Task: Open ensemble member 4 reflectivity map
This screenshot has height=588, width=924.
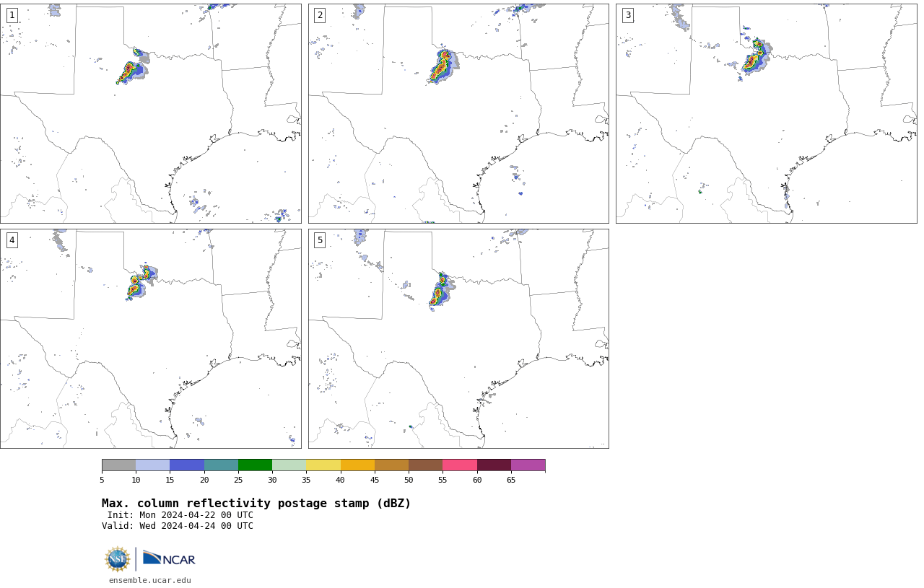Action: (x=151, y=338)
